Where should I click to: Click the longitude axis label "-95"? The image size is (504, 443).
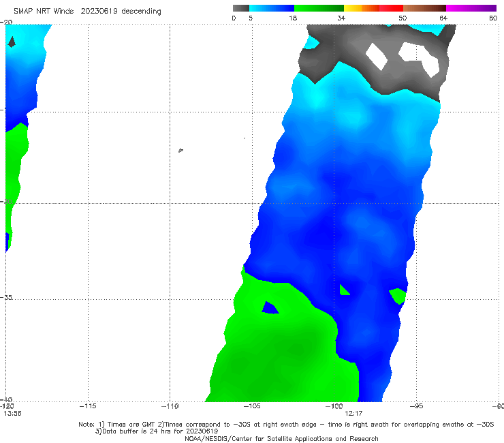click(416, 406)
